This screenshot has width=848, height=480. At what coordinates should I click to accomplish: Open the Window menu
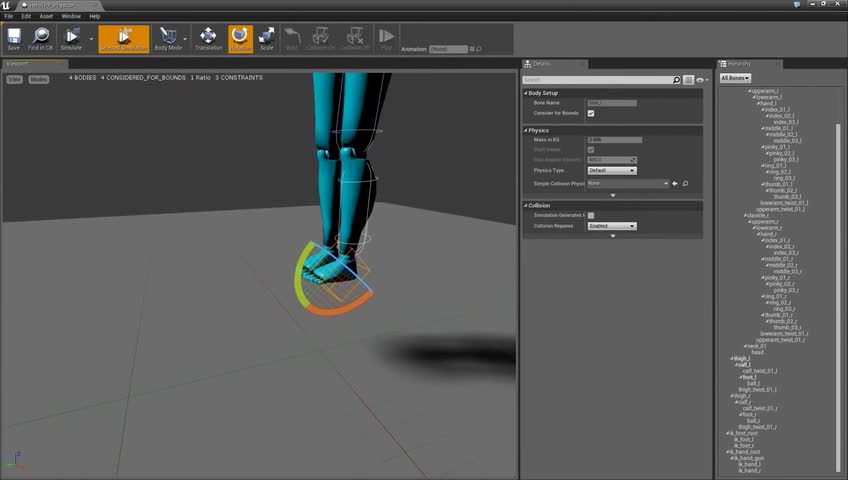(71, 16)
